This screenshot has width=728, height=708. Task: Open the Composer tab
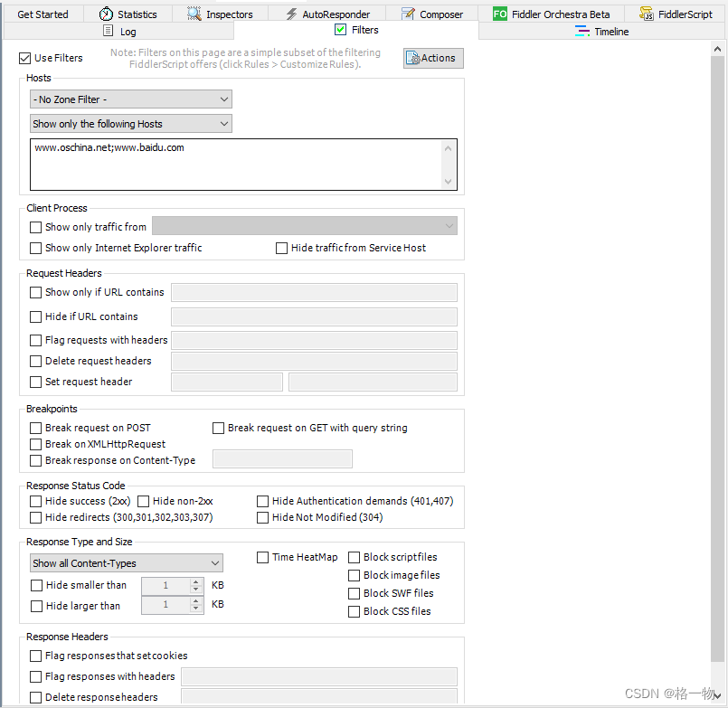(431, 14)
